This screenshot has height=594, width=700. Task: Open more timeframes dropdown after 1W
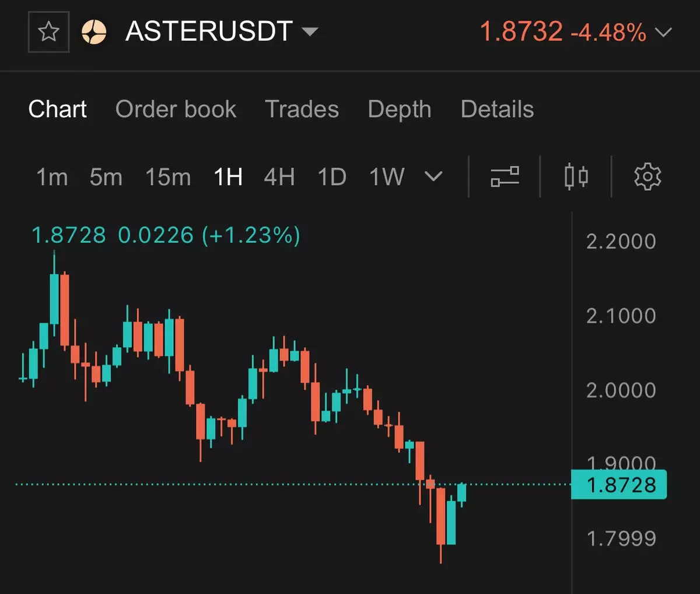[433, 176]
